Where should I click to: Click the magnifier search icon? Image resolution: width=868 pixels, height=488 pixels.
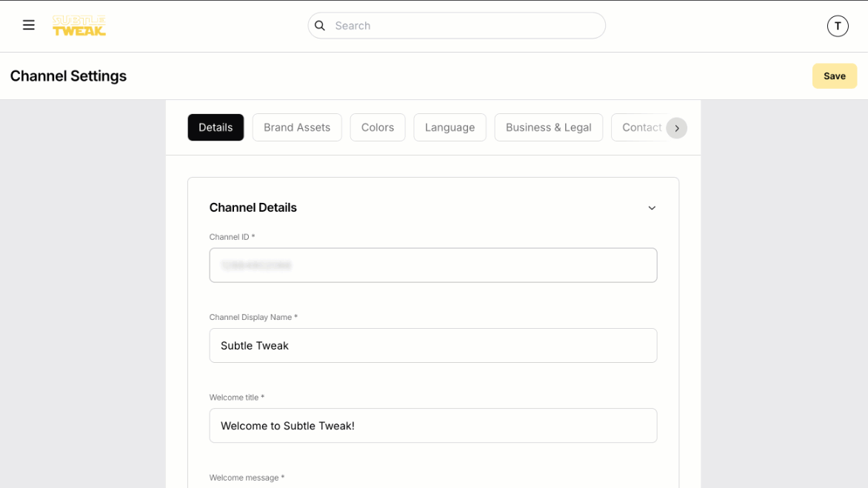pos(320,25)
